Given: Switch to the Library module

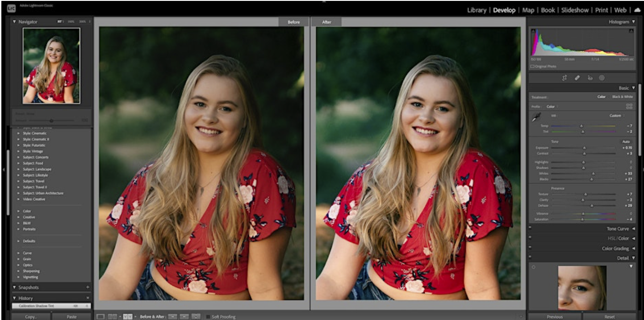Looking at the screenshot, I should [477, 10].
